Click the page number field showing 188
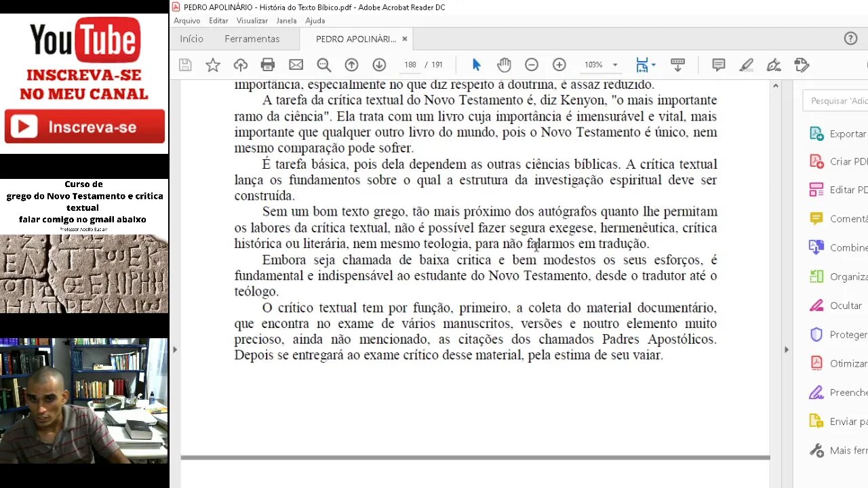This screenshot has height=488, width=868. pos(410,65)
